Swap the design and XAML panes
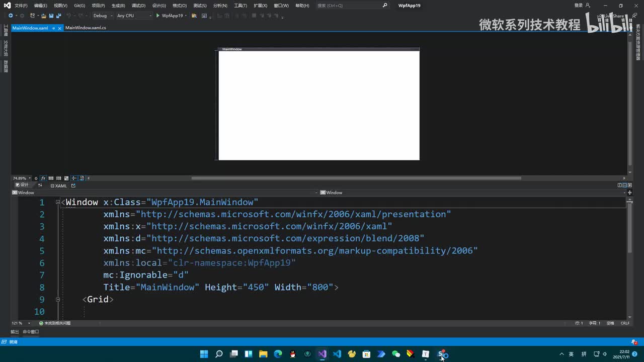The height and width of the screenshot is (362, 644). (x=40, y=186)
